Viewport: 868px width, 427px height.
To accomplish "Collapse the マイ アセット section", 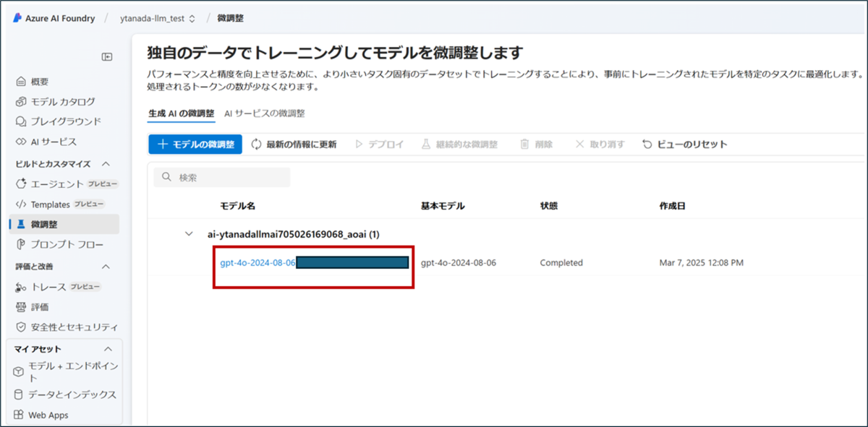I will (x=109, y=349).
